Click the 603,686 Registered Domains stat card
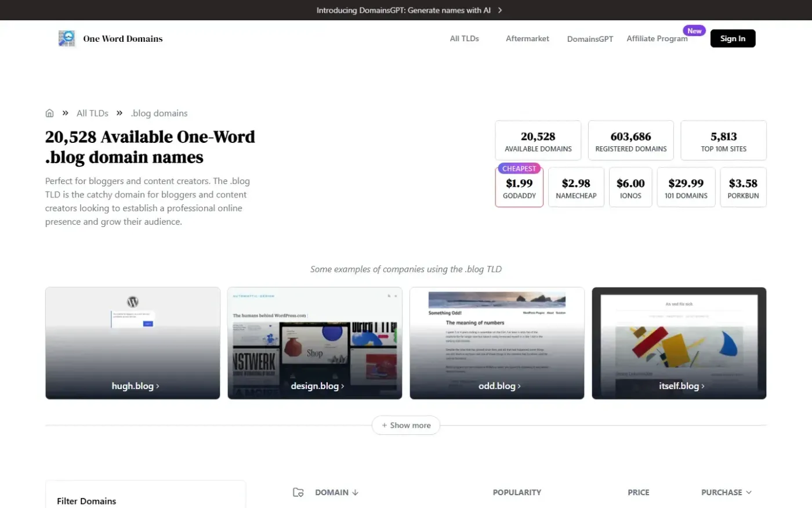This screenshot has width=812, height=508. point(631,140)
